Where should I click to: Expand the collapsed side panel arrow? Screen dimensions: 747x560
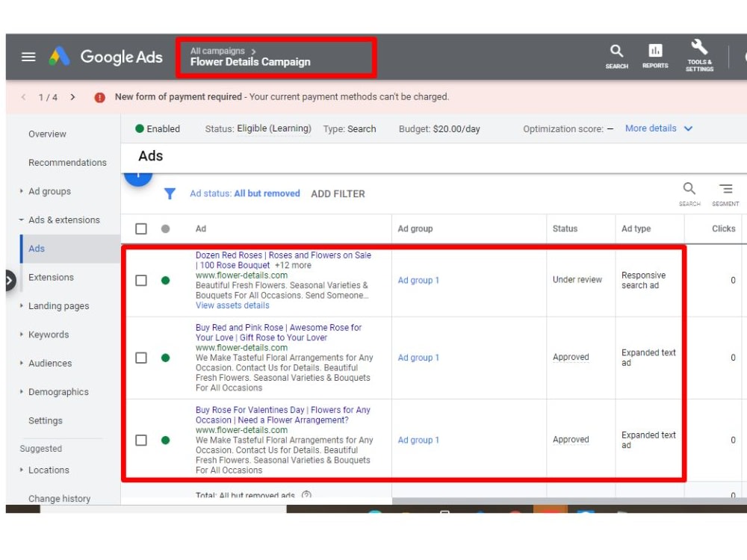click(10, 281)
